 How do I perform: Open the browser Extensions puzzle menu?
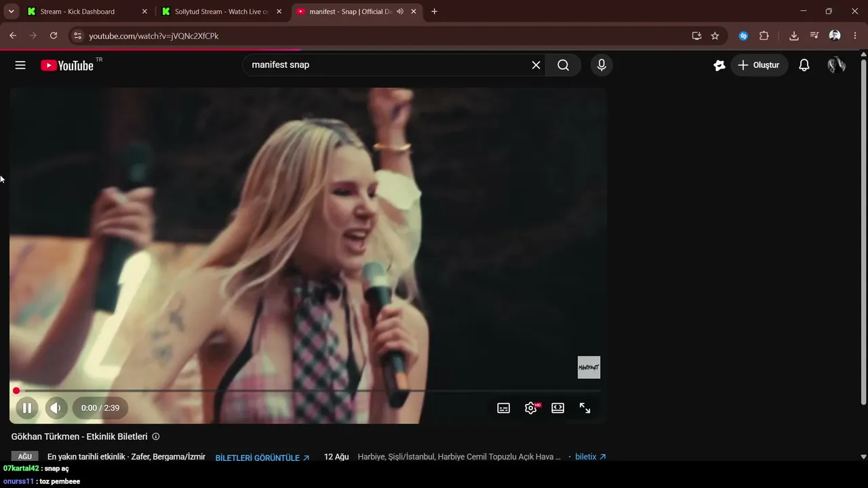764,36
